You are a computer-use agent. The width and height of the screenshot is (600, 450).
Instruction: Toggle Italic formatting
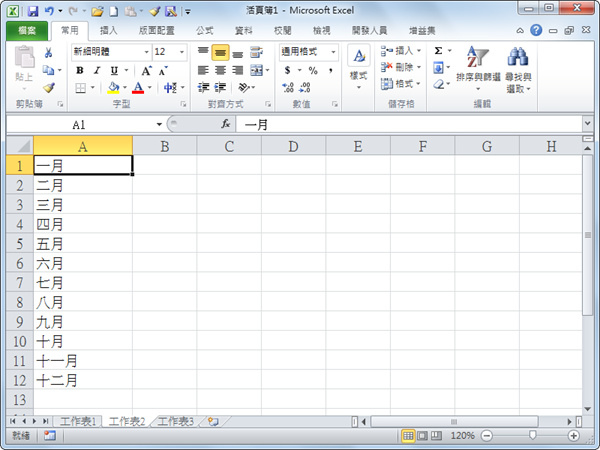97,70
